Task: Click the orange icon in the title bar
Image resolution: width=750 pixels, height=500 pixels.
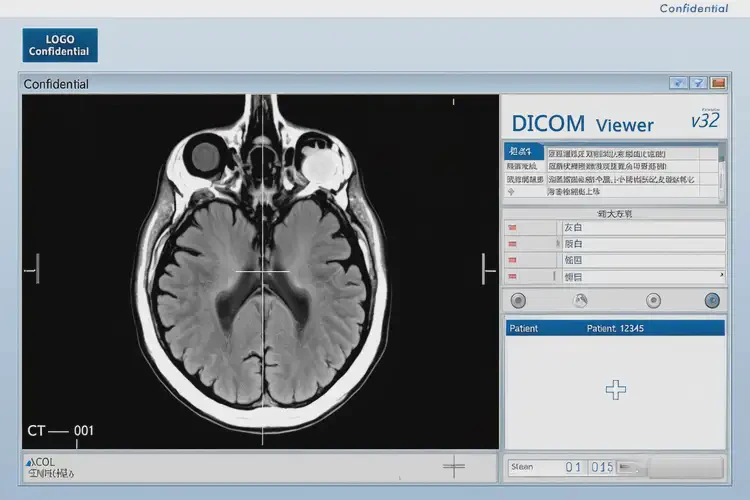Action: coord(720,83)
